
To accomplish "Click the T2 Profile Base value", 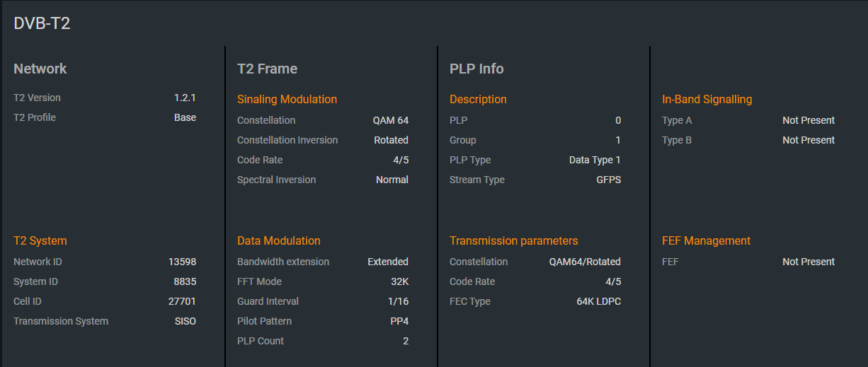I will (x=185, y=117).
